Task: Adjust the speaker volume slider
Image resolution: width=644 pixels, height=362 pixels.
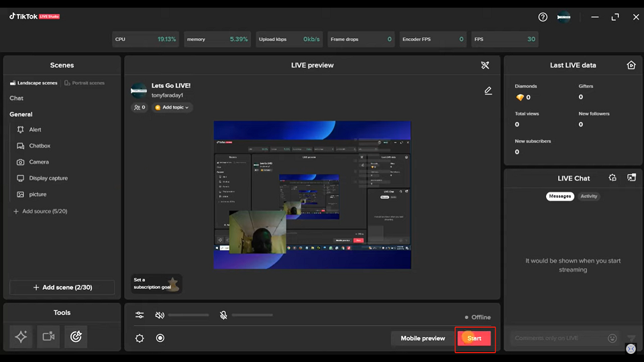Action: point(189,315)
